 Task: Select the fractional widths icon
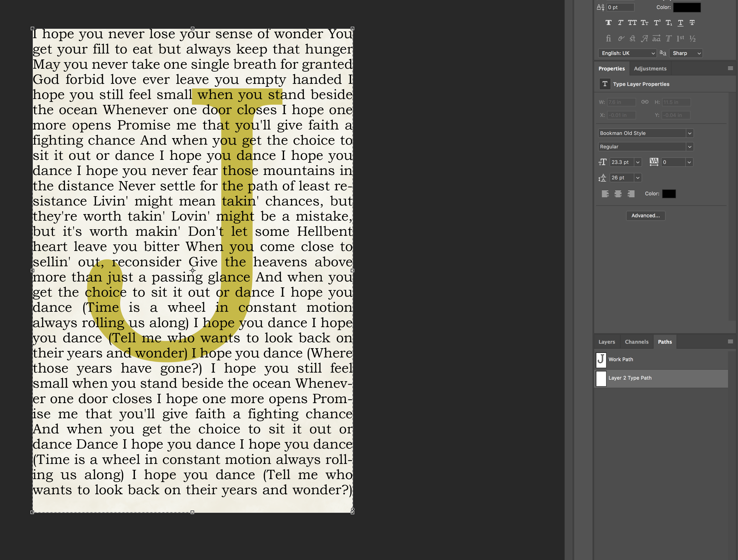[x=695, y=38]
